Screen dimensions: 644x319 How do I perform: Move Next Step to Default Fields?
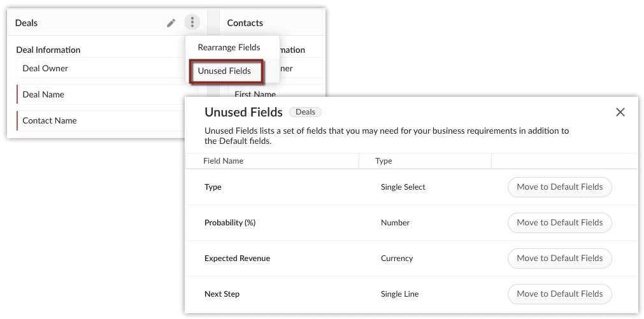(x=559, y=294)
